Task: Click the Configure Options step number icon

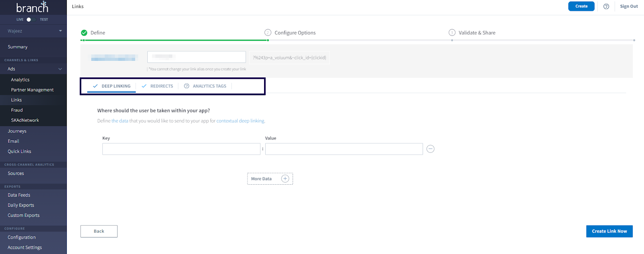Action: [268, 33]
